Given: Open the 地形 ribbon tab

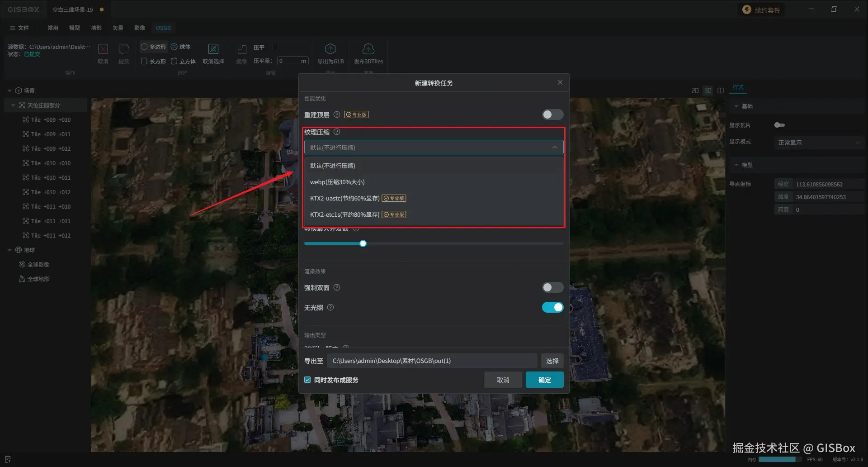Looking at the screenshot, I should tap(96, 28).
